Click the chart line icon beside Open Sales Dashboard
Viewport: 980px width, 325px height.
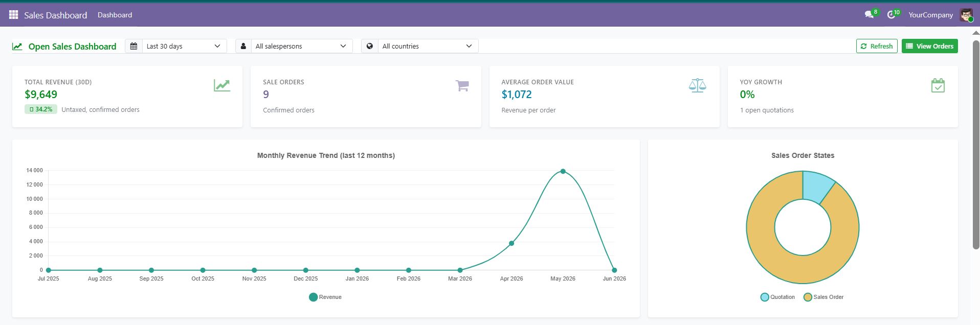17,47
